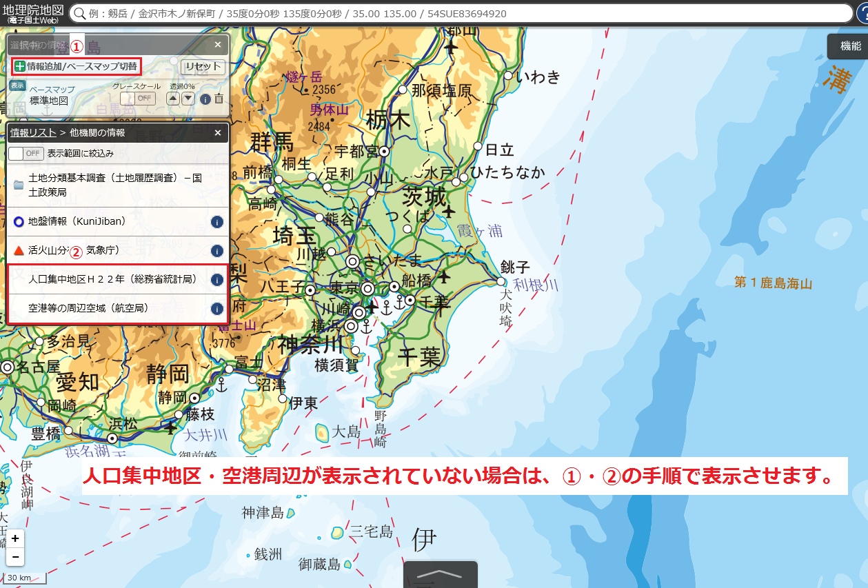Click the search magnifier icon
Screen dimensions: 868x588
[79, 14]
